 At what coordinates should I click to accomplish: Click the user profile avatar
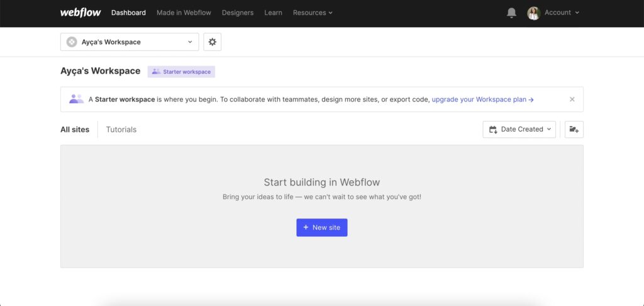click(x=533, y=13)
